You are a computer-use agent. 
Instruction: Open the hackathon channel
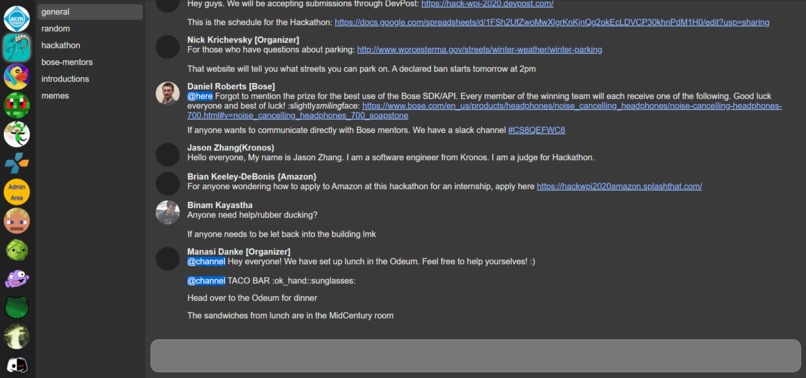click(90, 45)
